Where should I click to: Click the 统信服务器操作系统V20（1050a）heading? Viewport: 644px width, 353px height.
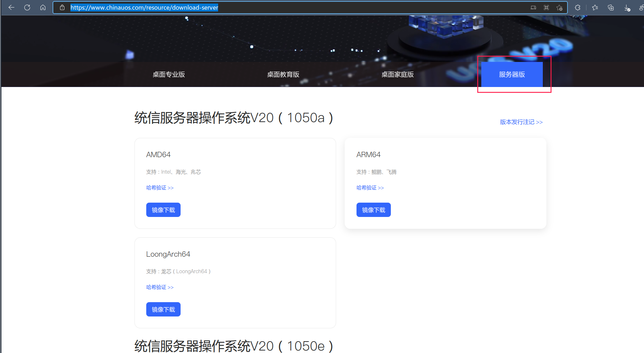click(x=234, y=118)
